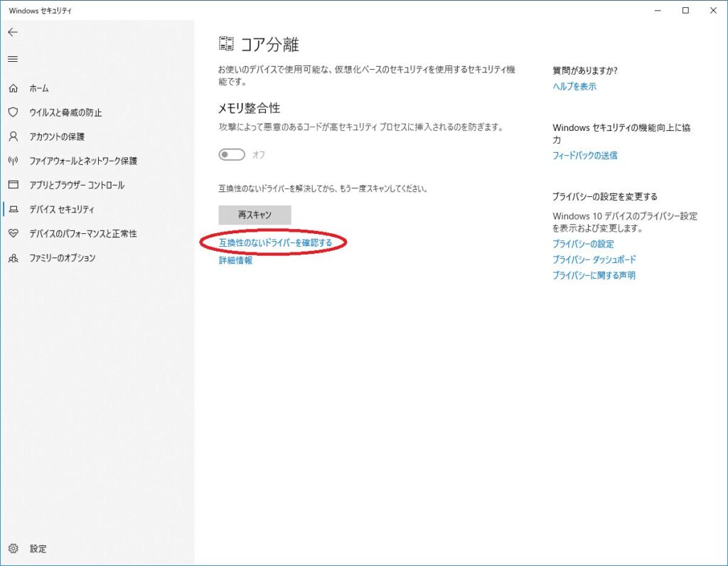Click the settings gear icon
This screenshot has height=566, width=728.
point(14,548)
